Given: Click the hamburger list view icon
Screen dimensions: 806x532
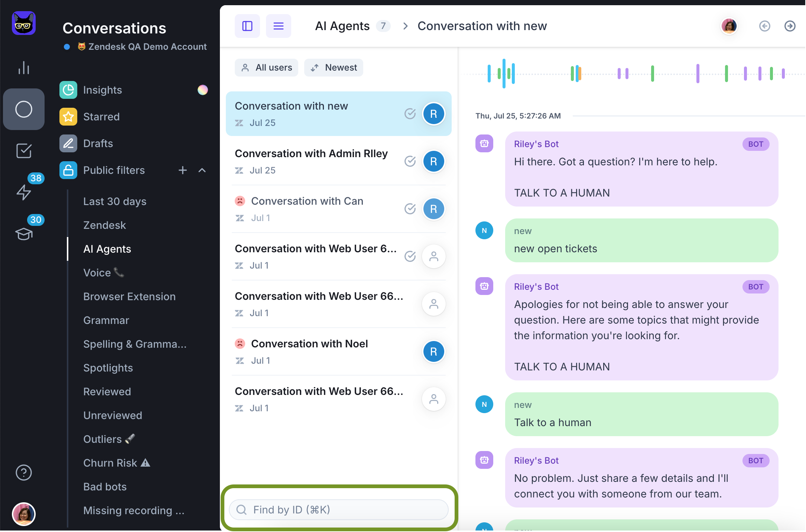Looking at the screenshot, I should pos(279,26).
